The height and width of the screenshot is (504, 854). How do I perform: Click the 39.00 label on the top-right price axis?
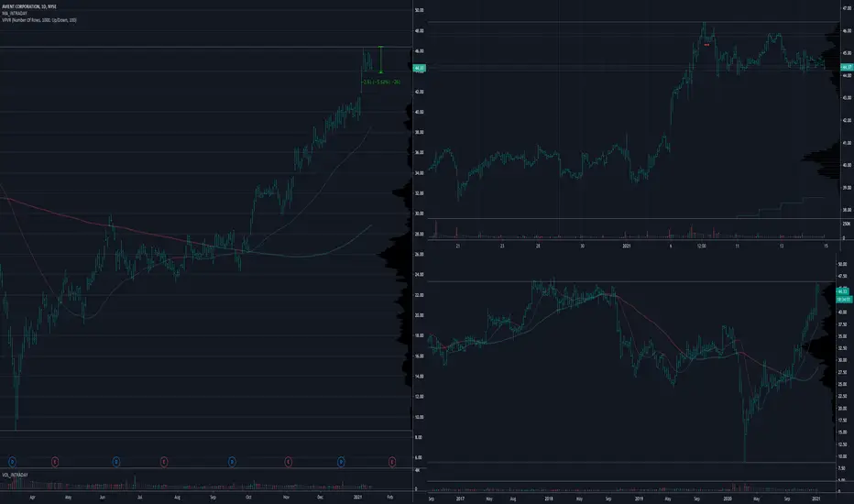[x=847, y=188]
